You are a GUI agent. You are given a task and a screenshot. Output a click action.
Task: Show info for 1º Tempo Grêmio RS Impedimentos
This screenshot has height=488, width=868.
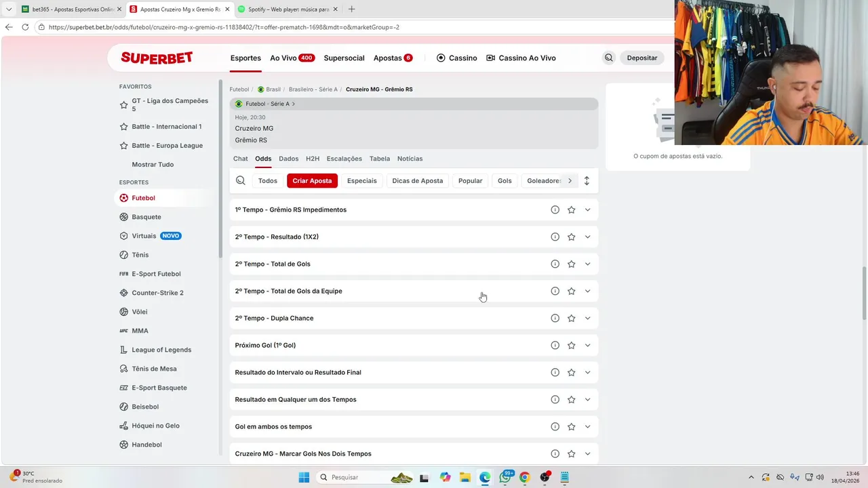555,209
